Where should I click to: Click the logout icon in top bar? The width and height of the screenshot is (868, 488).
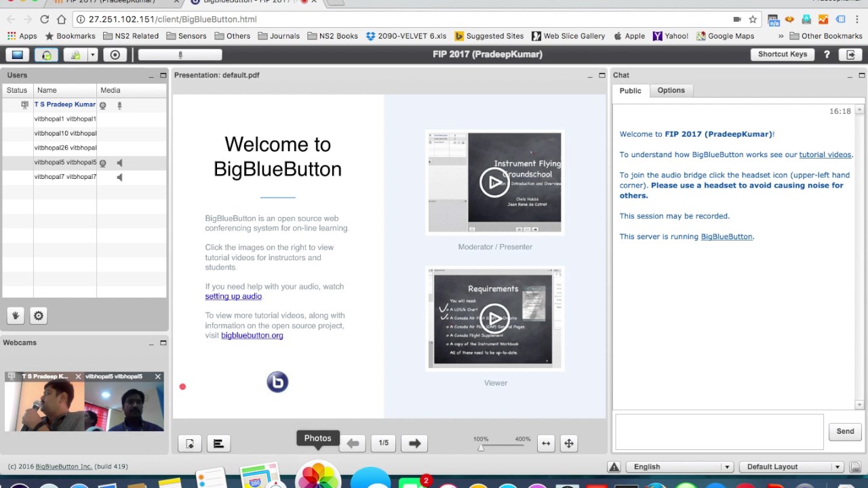click(850, 55)
